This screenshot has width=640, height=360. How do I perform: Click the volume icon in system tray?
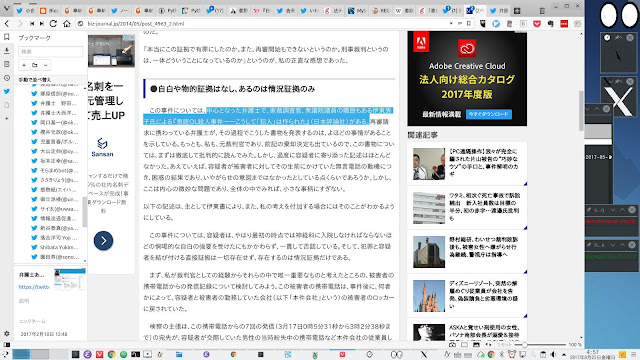pyautogui.click(x=553, y=354)
